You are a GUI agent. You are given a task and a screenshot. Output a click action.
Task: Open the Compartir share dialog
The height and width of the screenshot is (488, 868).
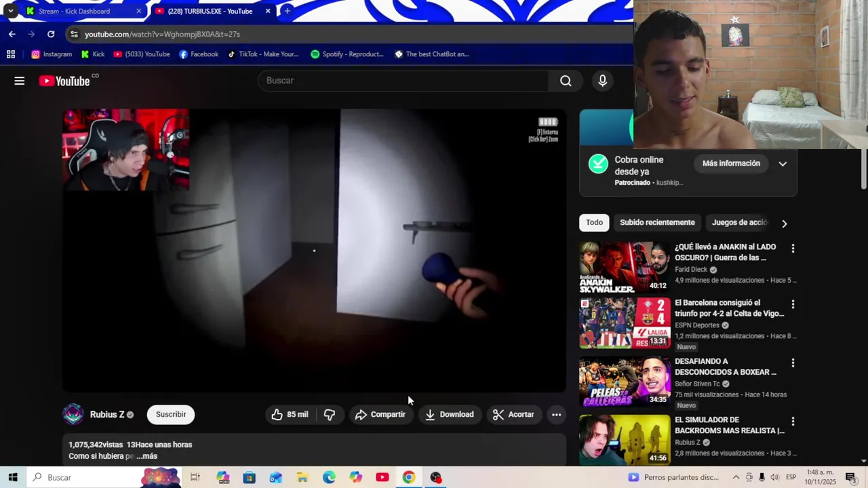point(380,414)
